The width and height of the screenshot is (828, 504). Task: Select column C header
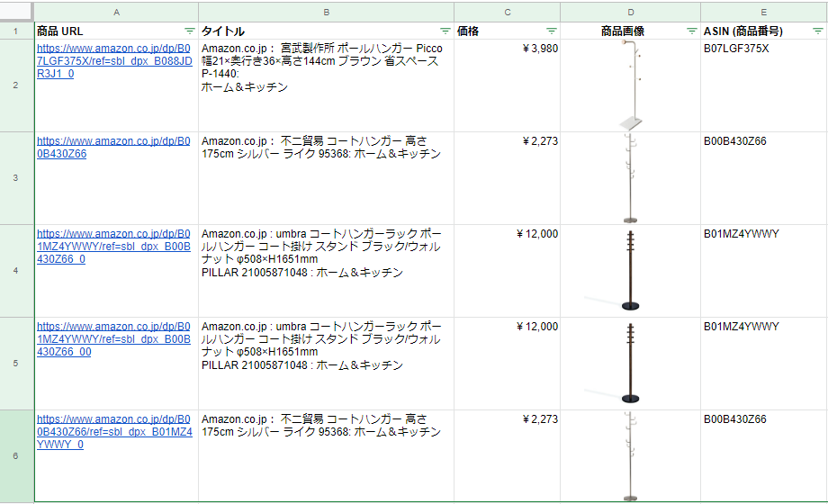pos(507,13)
